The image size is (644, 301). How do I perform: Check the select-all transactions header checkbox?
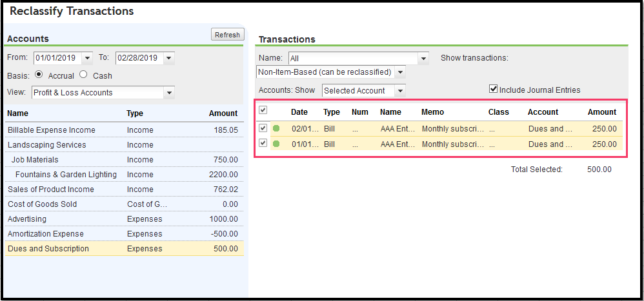coord(263,110)
